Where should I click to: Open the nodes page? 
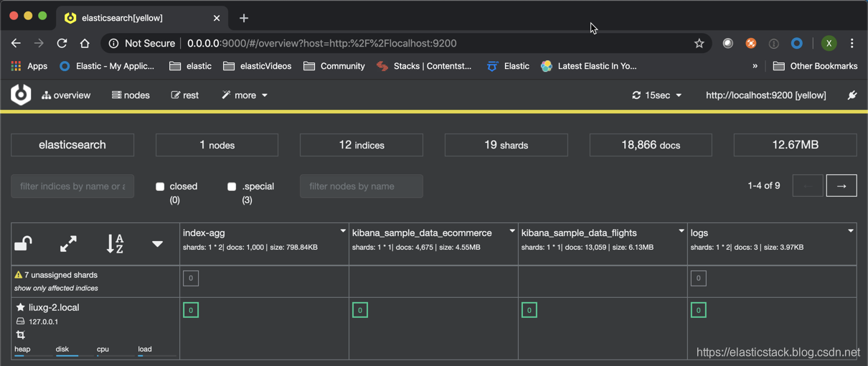[x=131, y=95]
